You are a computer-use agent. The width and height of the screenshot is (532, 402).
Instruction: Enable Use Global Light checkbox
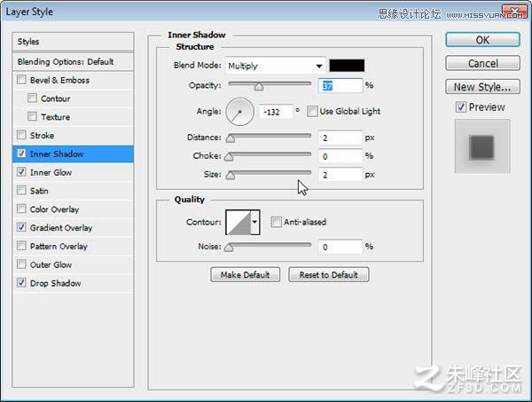(312, 111)
